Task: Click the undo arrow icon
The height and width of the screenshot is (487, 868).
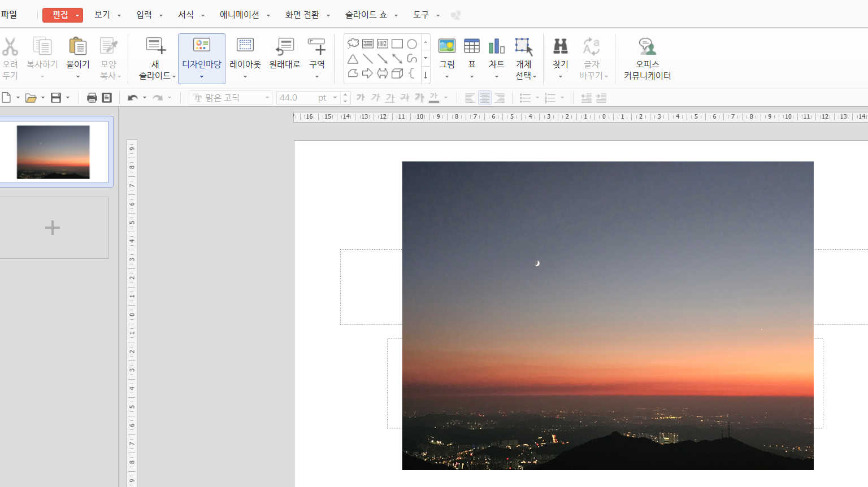Action: tap(133, 98)
